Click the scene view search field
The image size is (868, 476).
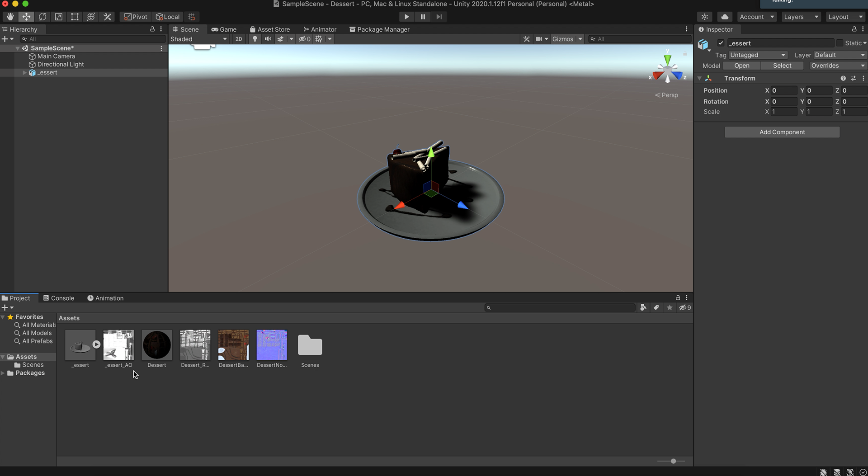click(x=639, y=39)
